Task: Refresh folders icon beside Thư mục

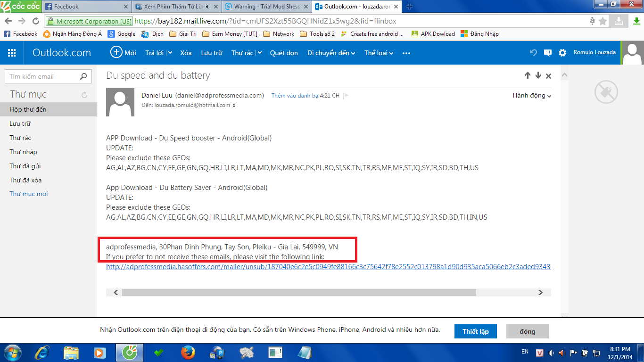Action: [84, 95]
